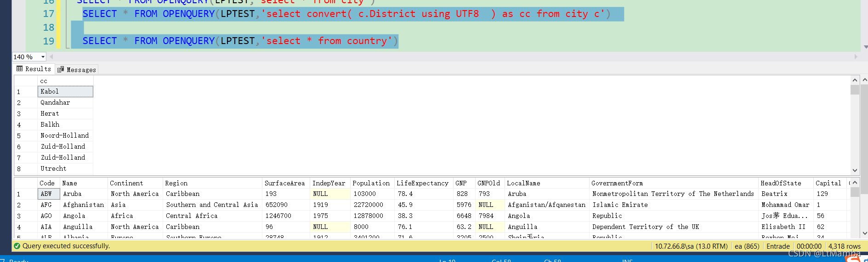Click the Results tab grid icon
868x262 pixels.
pyautogui.click(x=19, y=69)
